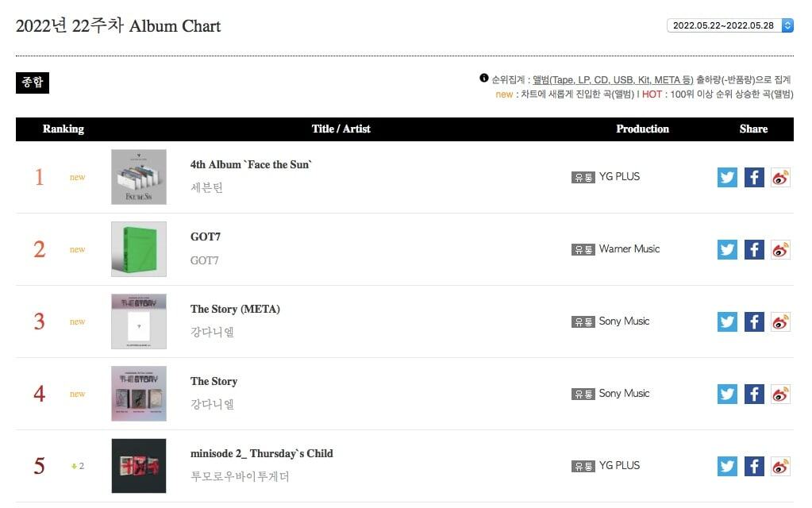The height and width of the screenshot is (508, 812).
Task: Click the green GOT7 album cover thumbnail
Action: (139, 249)
